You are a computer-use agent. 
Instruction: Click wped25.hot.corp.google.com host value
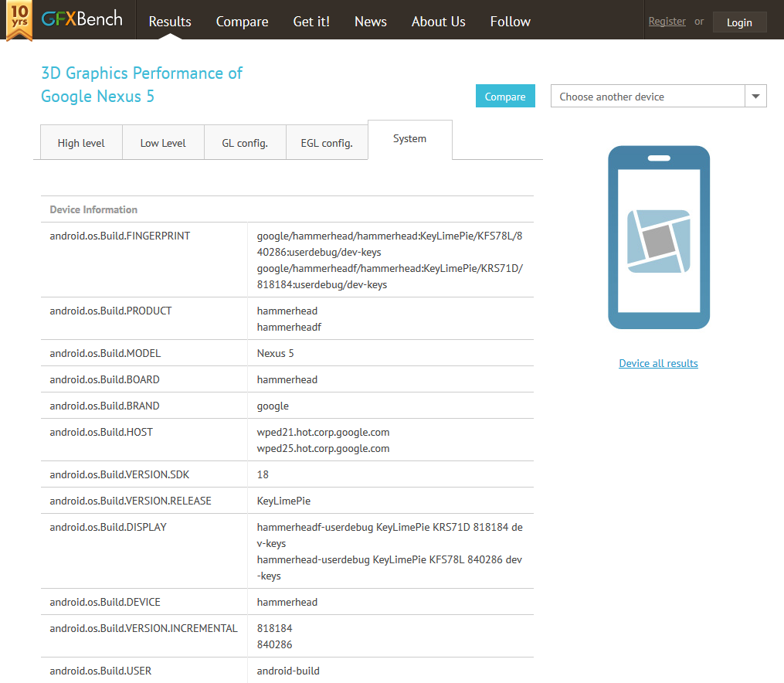click(x=323, y=448)
